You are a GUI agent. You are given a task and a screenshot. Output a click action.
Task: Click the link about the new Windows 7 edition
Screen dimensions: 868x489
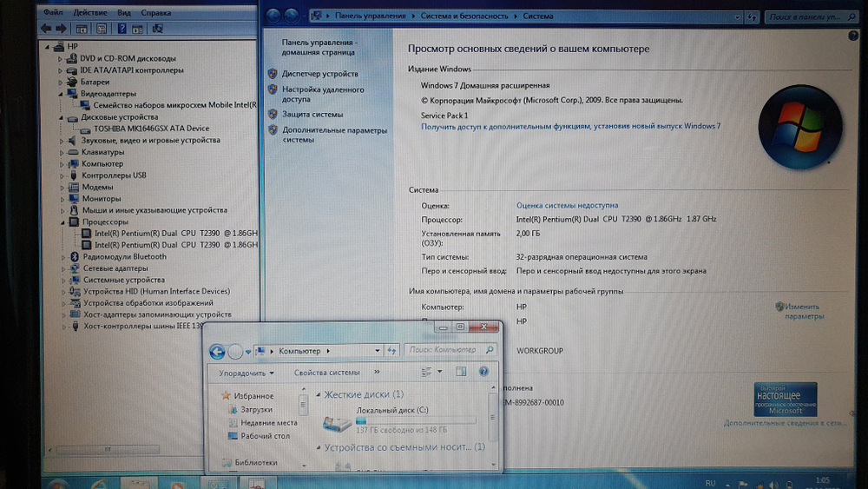(x=571, y=126)
